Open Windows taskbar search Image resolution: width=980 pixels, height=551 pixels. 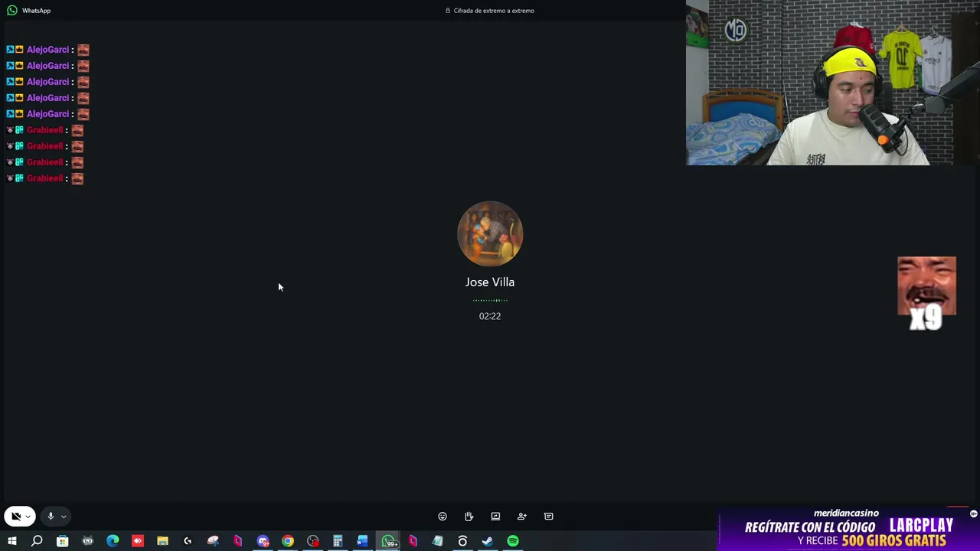click(x=37, y=541)
